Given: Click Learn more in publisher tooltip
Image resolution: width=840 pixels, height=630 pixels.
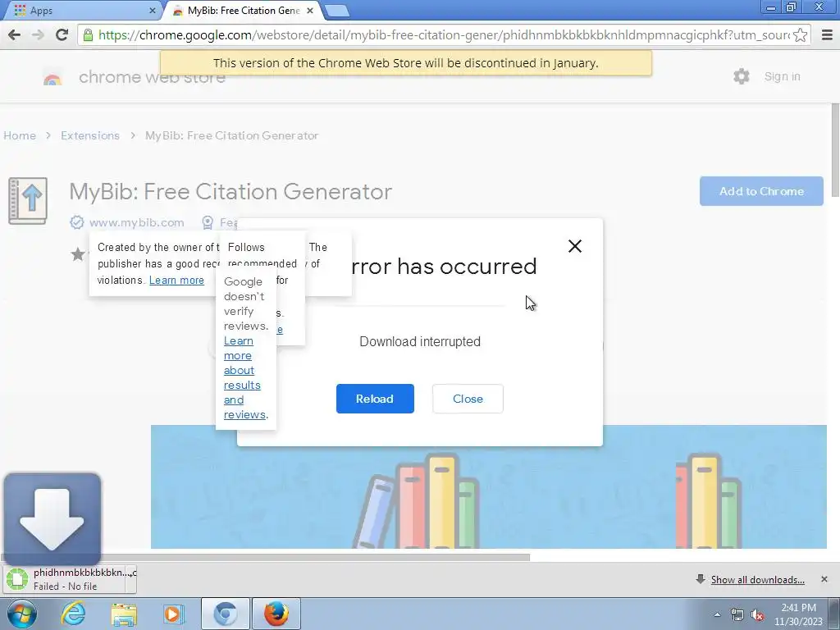Looking at the screenshot, I should (x=177, y=281).
